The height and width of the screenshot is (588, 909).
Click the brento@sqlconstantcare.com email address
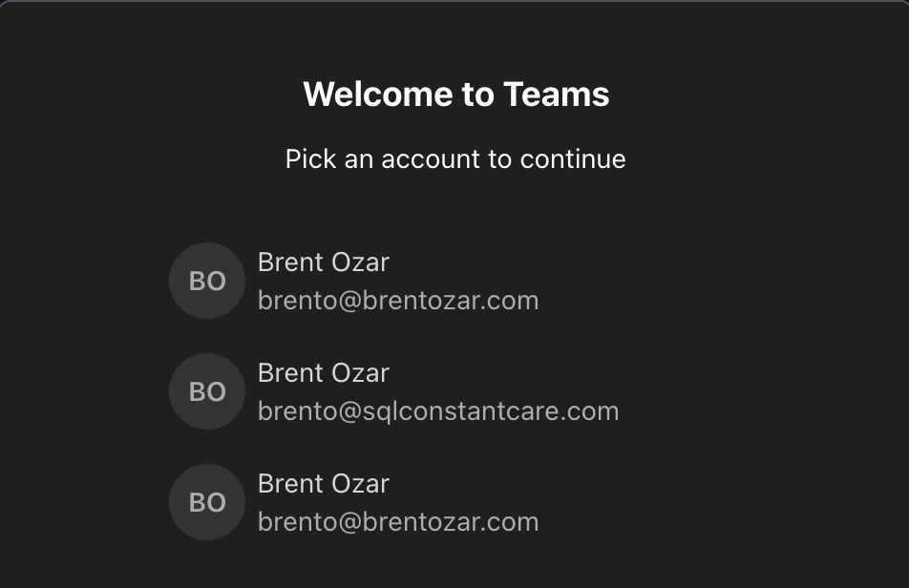click(438, 411)
